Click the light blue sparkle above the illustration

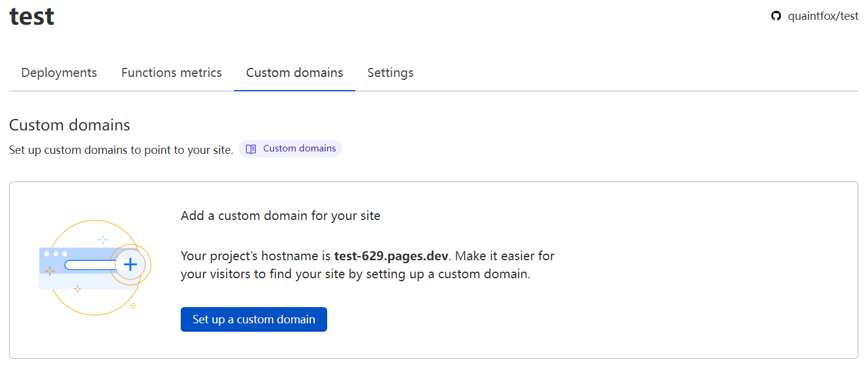(103, 239)
